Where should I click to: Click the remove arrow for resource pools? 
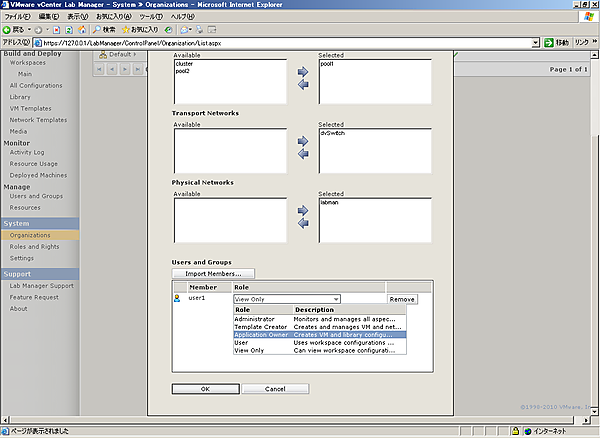pyautogui.click(x=303, y=85)
